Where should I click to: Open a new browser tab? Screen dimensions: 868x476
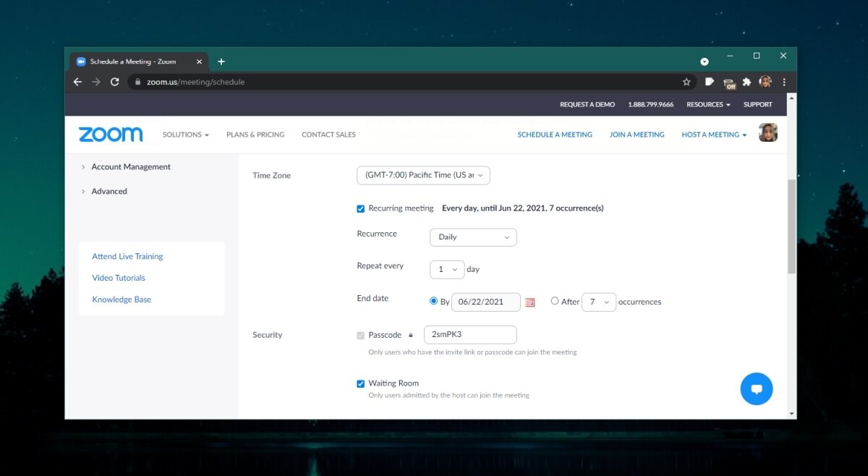click(221, 61)
